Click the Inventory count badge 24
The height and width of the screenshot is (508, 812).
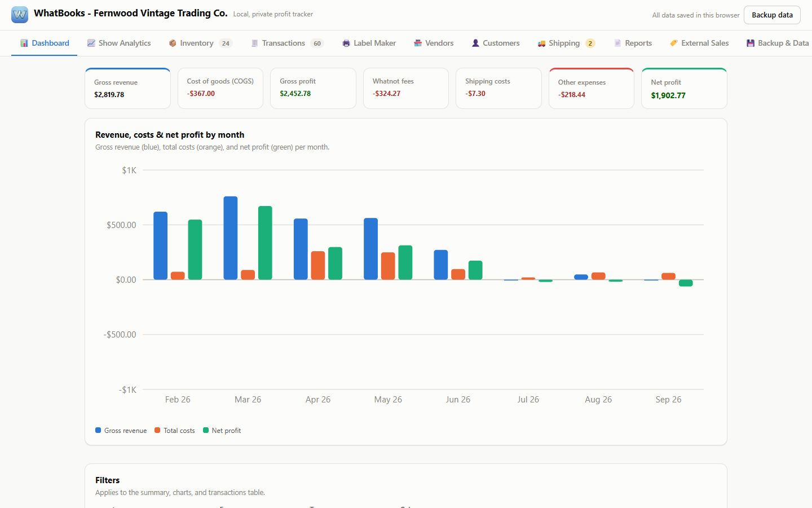(x=226, y=43)
